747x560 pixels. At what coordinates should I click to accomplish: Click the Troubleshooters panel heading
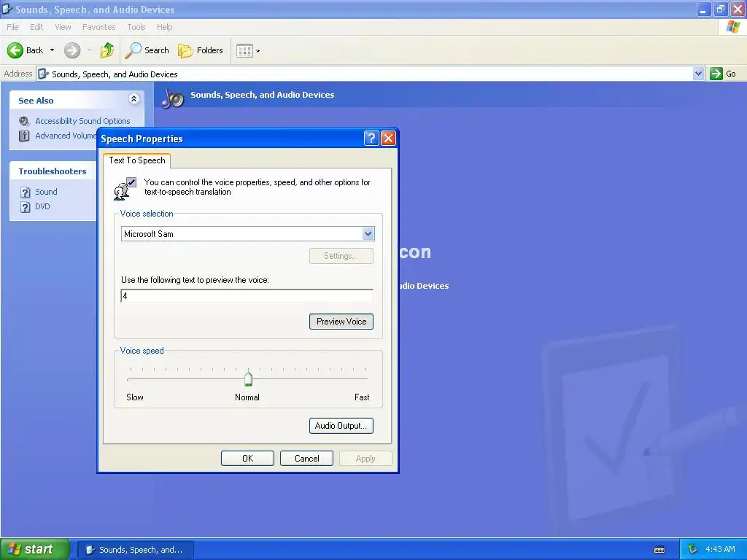tap(53, 171)
